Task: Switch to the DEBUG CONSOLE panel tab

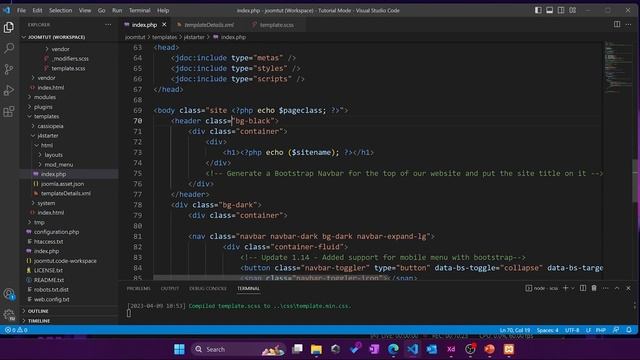Action: click(207, 288)
